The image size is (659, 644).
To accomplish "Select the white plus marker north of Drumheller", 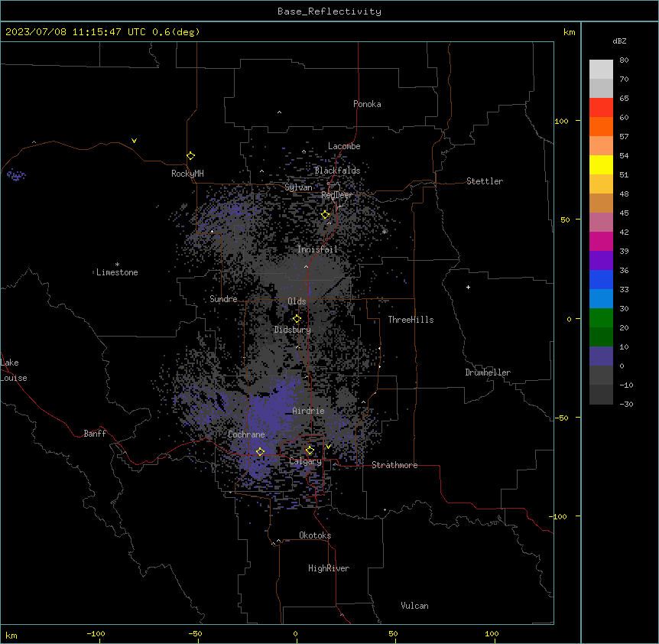I will (x=468, y=287).
